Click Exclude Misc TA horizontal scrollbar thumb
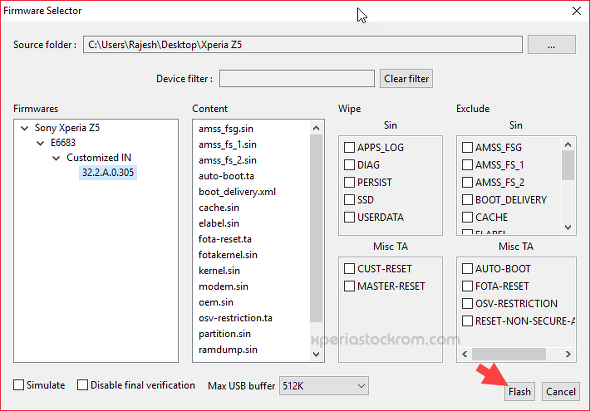Viewport: 590px width, 411px height. [x=509, y=354]
